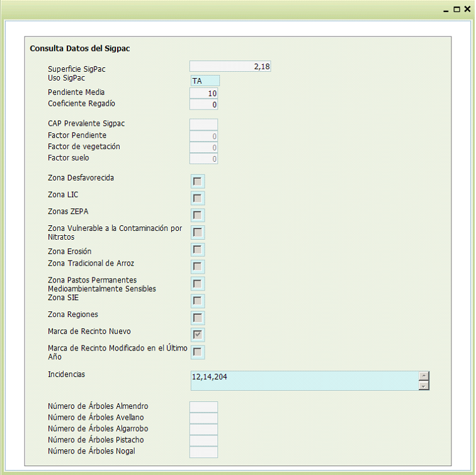The width and height of the screenshot is (476, 475).
Task: Check Zona Tradicional de Arroz
Action: tap(198, 267)
